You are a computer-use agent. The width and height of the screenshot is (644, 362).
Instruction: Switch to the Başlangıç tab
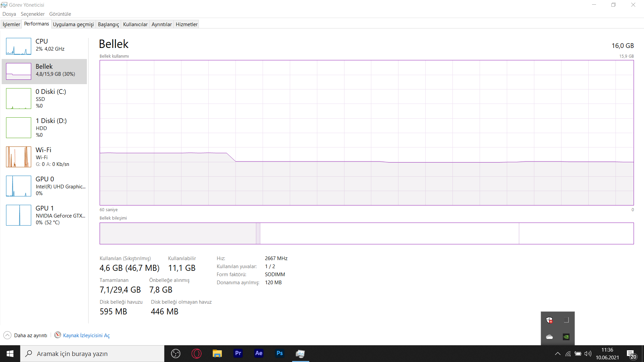point(108,24)
